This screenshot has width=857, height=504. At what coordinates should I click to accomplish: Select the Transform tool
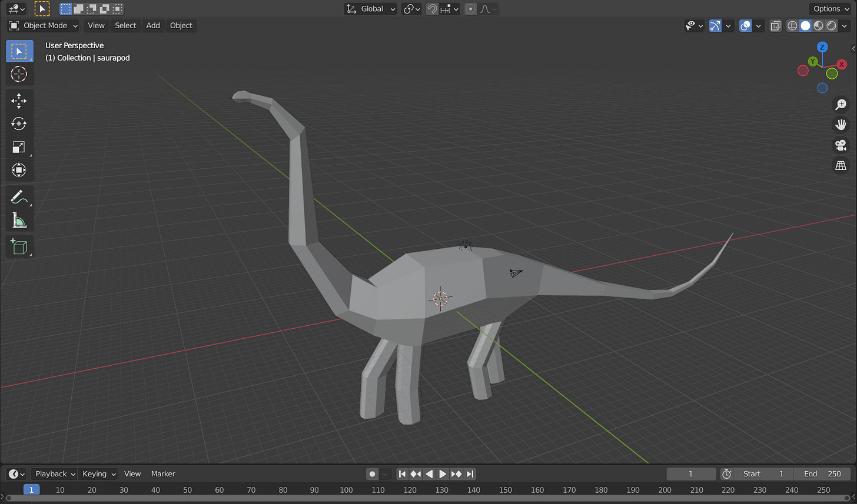pyautogui.click(x=19, y=171)
